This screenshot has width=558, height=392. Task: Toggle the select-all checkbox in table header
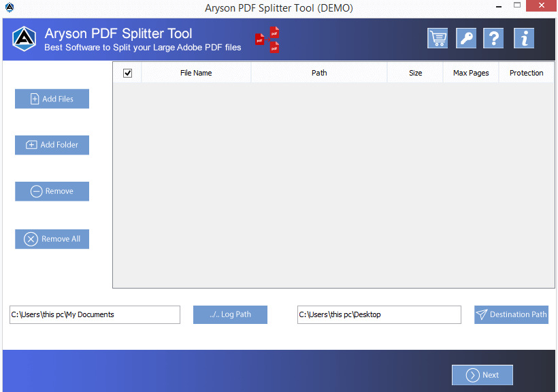127,73
